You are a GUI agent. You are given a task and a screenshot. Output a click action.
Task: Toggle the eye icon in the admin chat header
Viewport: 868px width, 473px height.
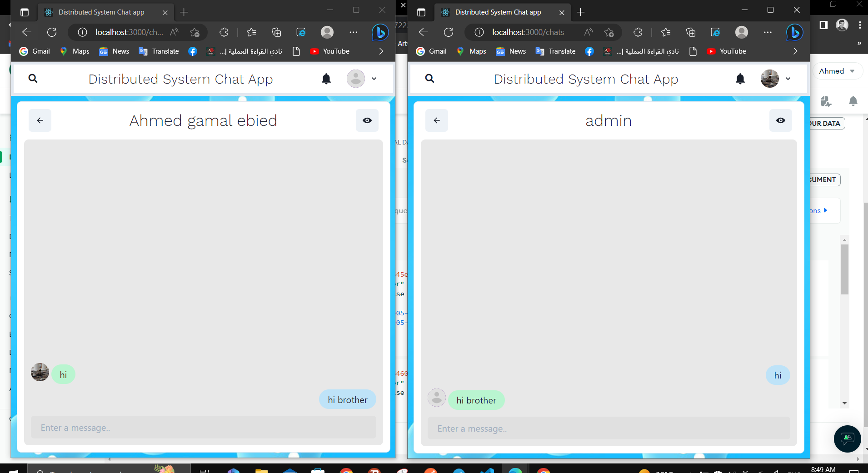[x=781, y=120]
